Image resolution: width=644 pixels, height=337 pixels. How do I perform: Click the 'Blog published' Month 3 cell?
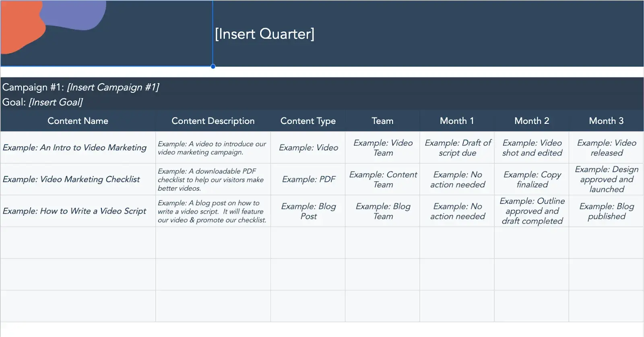(x=607, y=211)
